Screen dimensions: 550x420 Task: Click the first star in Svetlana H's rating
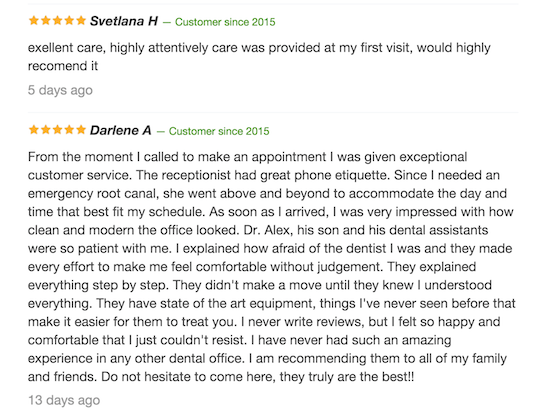[34, 20]
